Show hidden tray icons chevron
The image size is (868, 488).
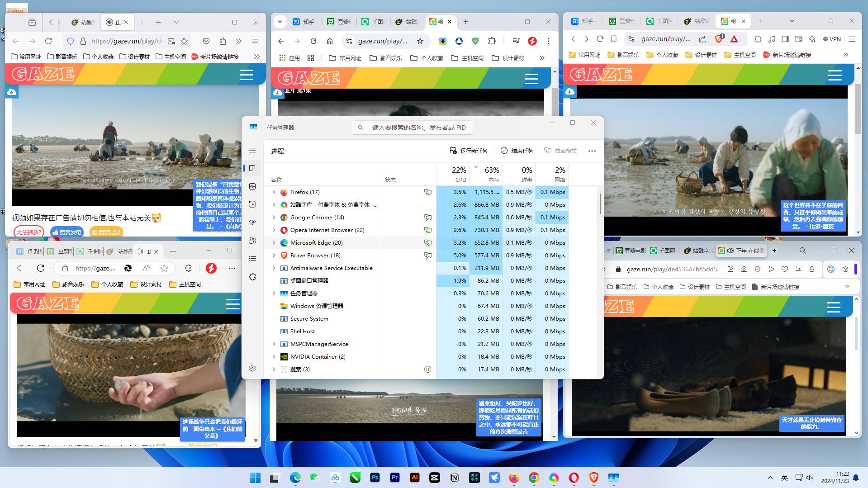tap(770, 478)
